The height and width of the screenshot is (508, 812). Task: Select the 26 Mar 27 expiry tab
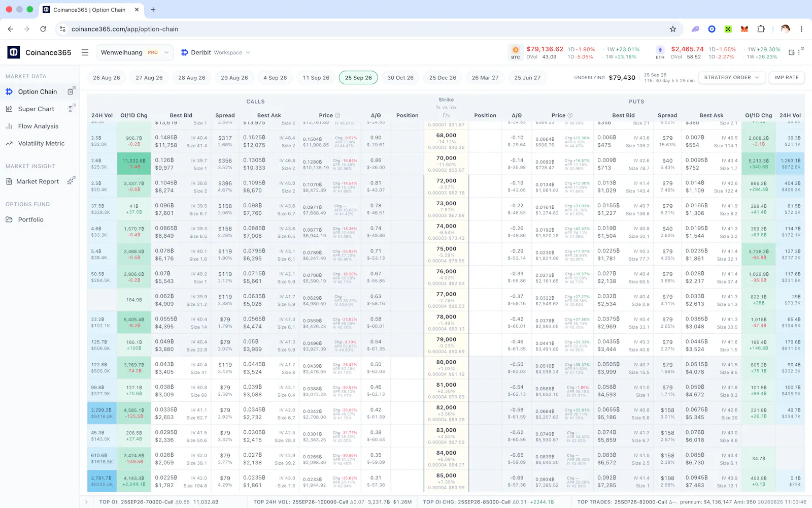coord(485,78)
